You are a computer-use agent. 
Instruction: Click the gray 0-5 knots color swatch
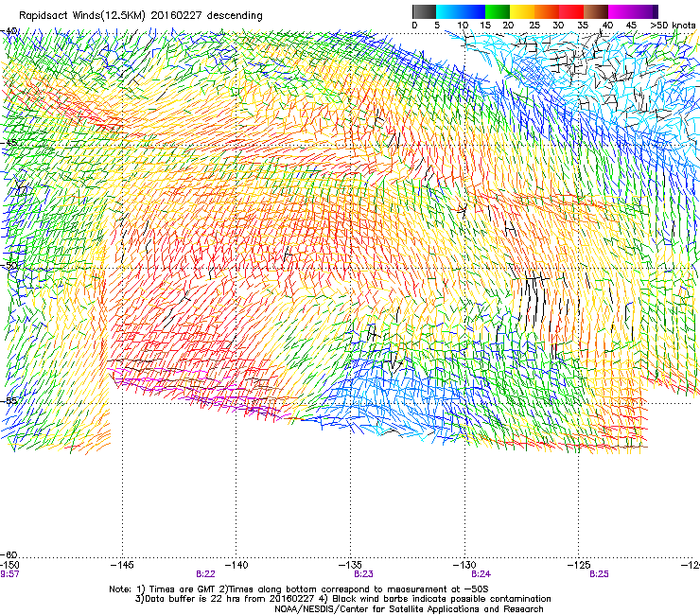tap(424, 11)
